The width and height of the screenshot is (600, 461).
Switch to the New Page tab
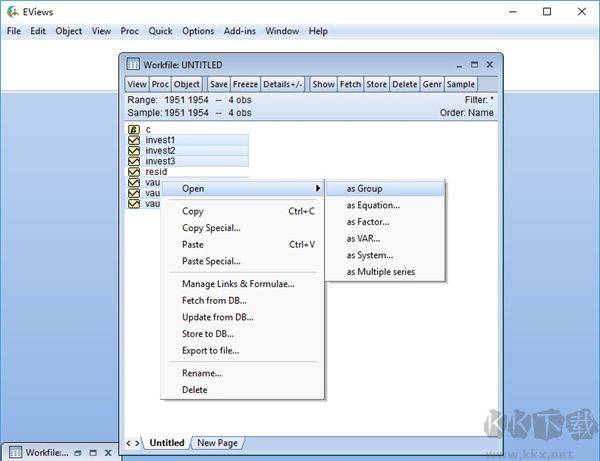tap(217, 443)
